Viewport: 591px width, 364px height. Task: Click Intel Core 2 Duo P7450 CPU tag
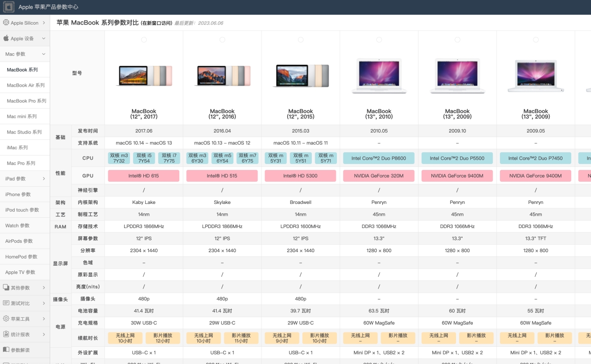point(536,158)
